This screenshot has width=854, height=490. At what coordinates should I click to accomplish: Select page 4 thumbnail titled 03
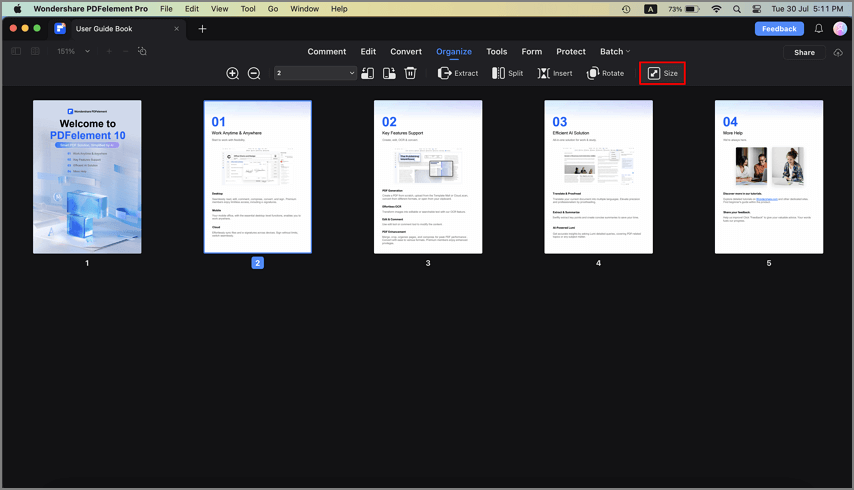(599, 177)
